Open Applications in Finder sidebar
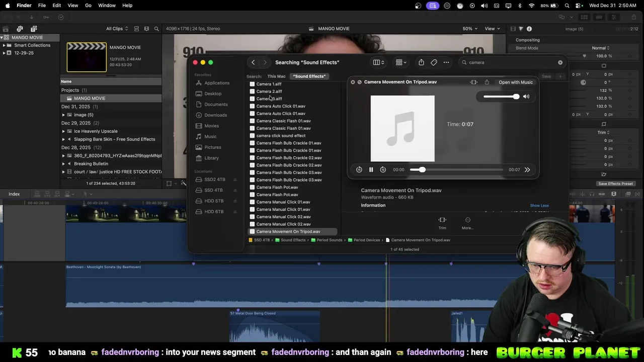Viewport: 644px width, 362px height. tap(217, 83)
